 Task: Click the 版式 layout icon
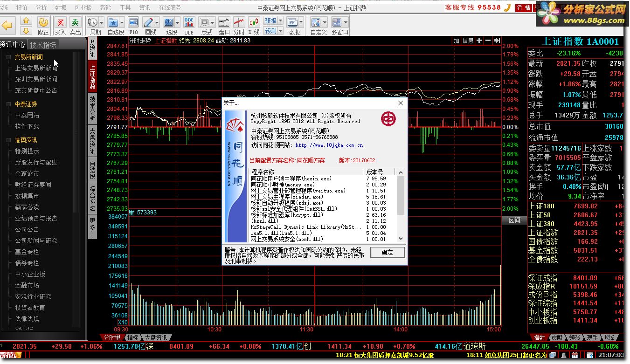(x=204, y=22)
